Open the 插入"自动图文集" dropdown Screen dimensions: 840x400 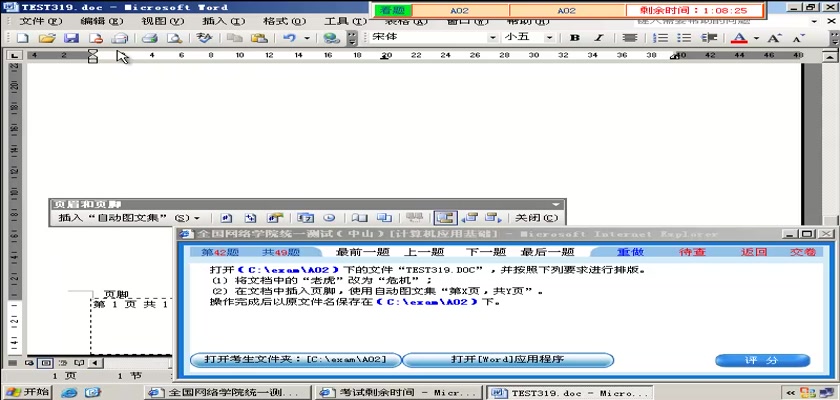[x=129, y=218]
